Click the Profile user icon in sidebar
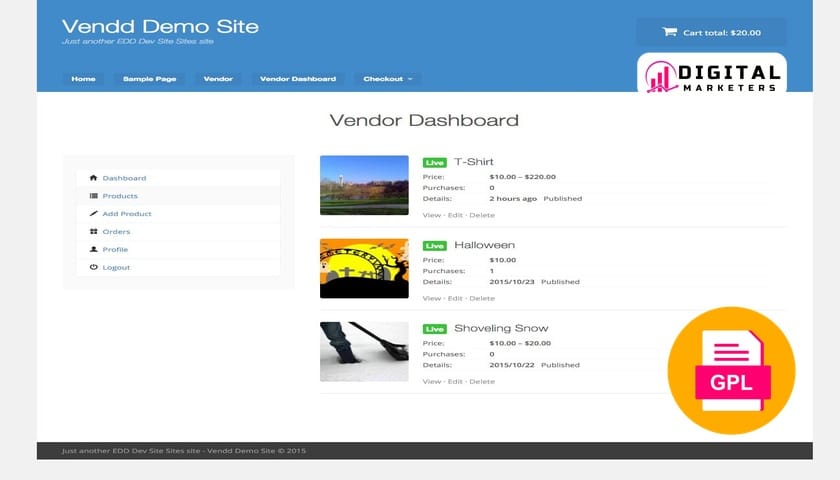Screen dimensions: 840x480 (94, 250)
